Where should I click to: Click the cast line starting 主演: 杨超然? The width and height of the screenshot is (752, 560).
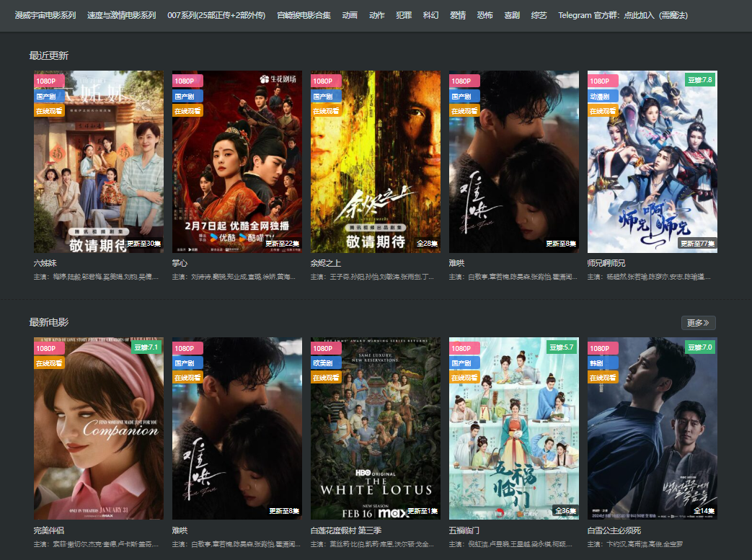click(x=649, y=277)
